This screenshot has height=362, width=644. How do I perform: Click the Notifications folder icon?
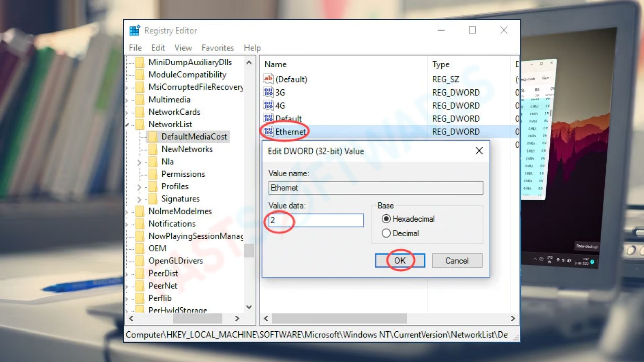140,224
